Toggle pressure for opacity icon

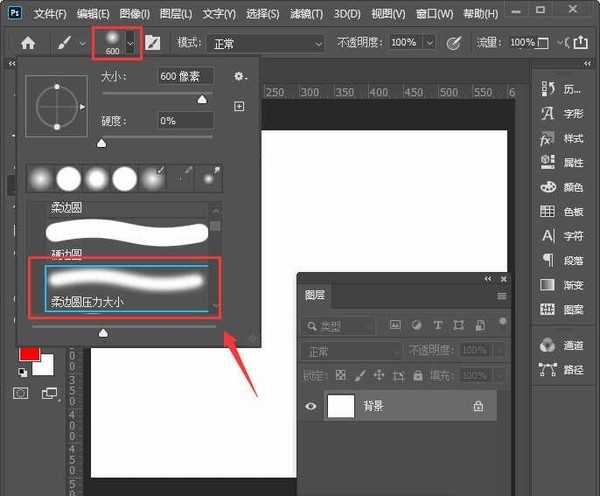[454, 43]
